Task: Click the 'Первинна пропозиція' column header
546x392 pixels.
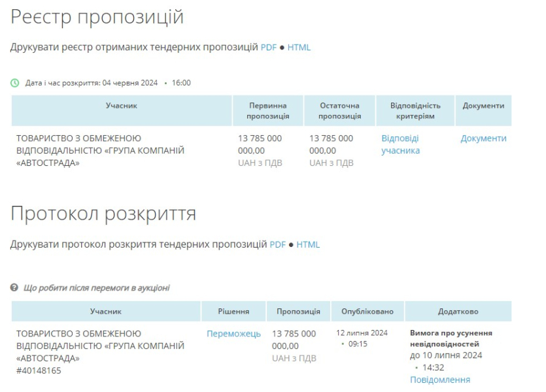Action: (x=268, y=110)
